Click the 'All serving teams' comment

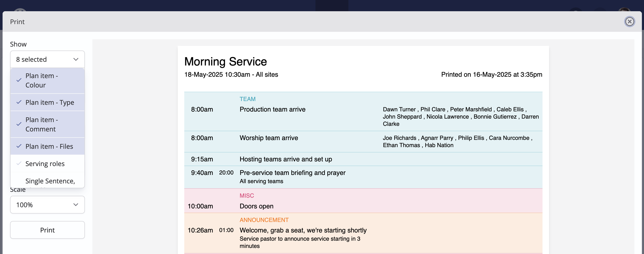[261, 181]
